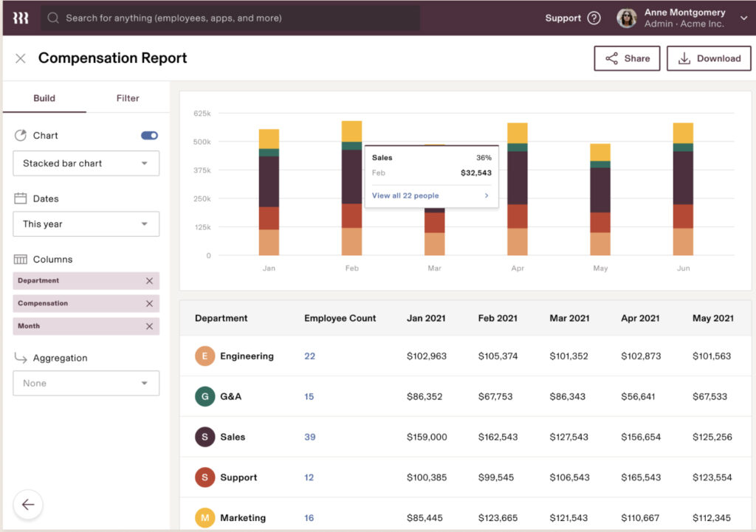This screenshot has height=532, width=756.
Task: Switch to the Filter tab
Action: (x=127, y=97)
